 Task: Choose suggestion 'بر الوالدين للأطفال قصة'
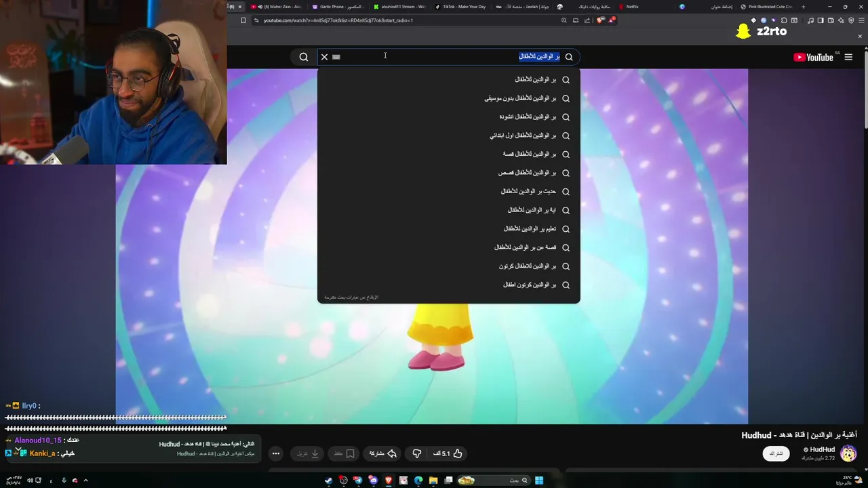pos(449,154)
